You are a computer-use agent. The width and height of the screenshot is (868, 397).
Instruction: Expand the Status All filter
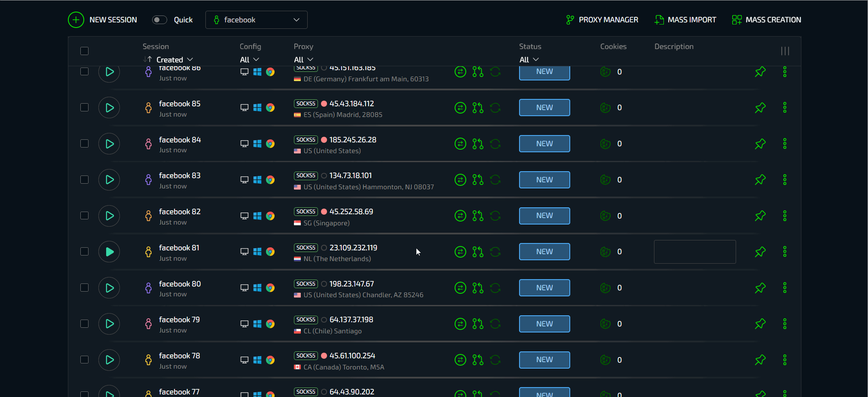529,60
